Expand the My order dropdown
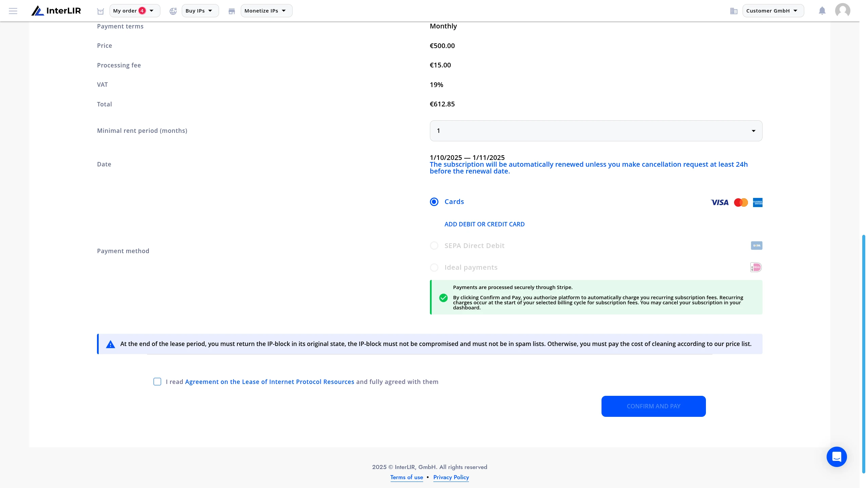This screenshot has width=868, height=488. [135, 11]
